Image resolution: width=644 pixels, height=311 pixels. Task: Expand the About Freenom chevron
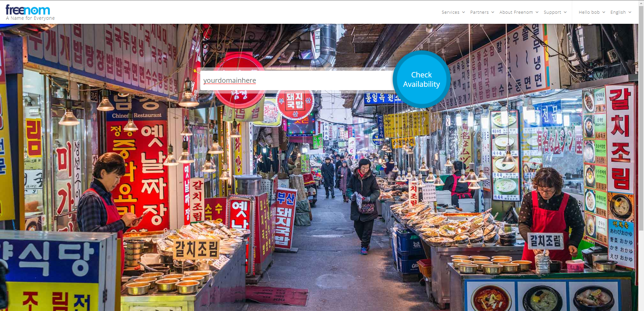coord(537,12)
